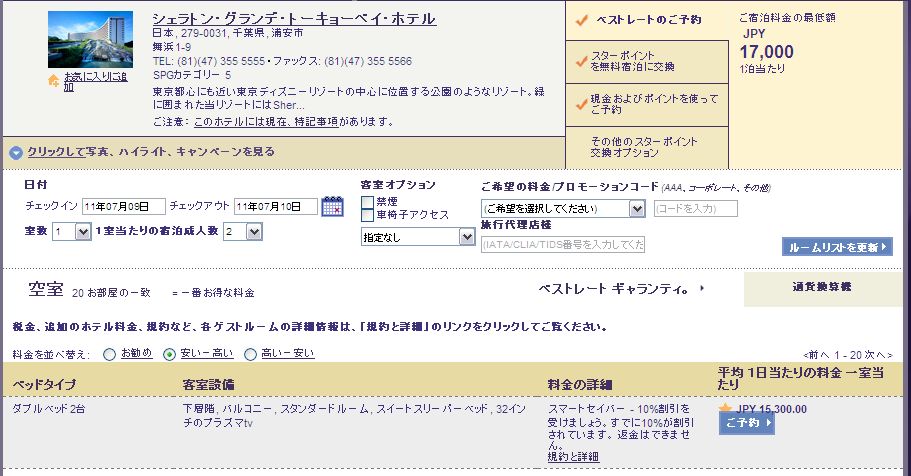
Task: Select the お勧め sort radio button
Action: pyautogui.click(x=109, y=355)
